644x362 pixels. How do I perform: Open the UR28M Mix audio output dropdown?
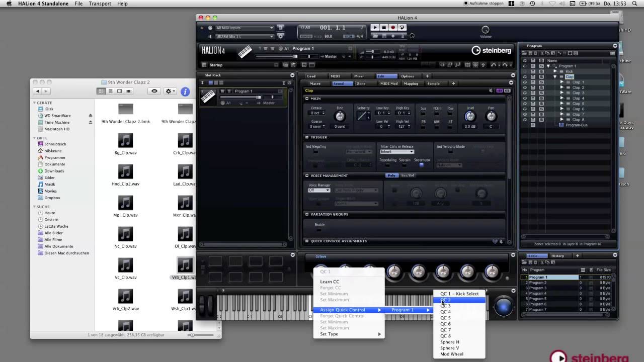click(x=245, y=36)
